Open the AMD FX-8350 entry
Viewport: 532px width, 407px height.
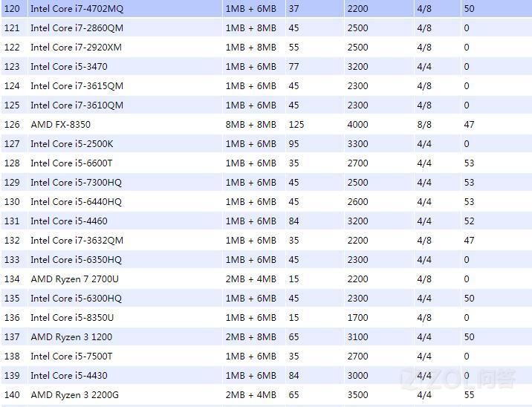(60, 124)
